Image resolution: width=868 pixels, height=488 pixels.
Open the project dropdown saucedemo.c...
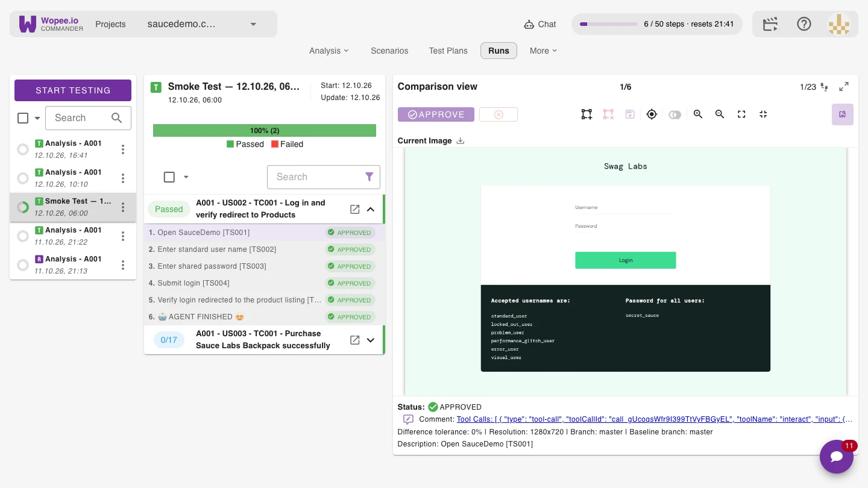point(203,24)
